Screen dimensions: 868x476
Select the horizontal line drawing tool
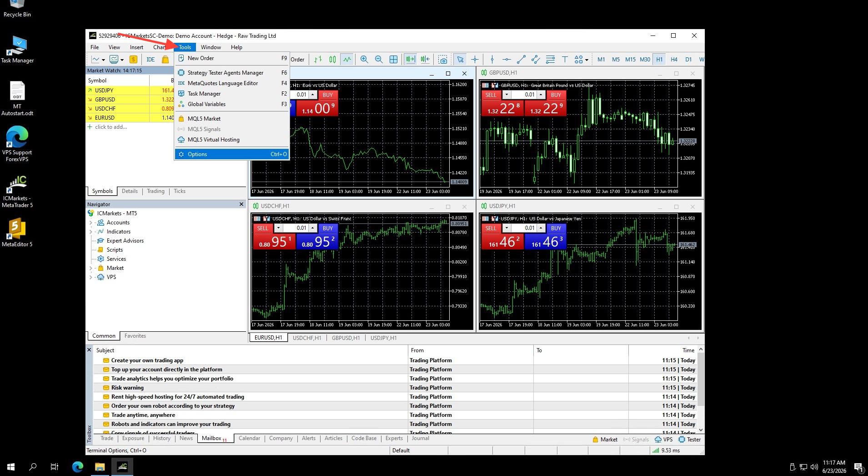507,60
